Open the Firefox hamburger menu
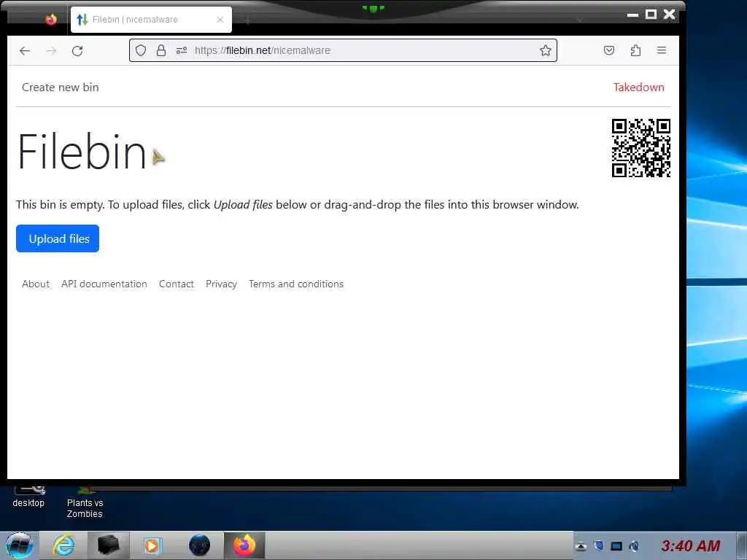 pyautogui.click(x=661, y=50)
